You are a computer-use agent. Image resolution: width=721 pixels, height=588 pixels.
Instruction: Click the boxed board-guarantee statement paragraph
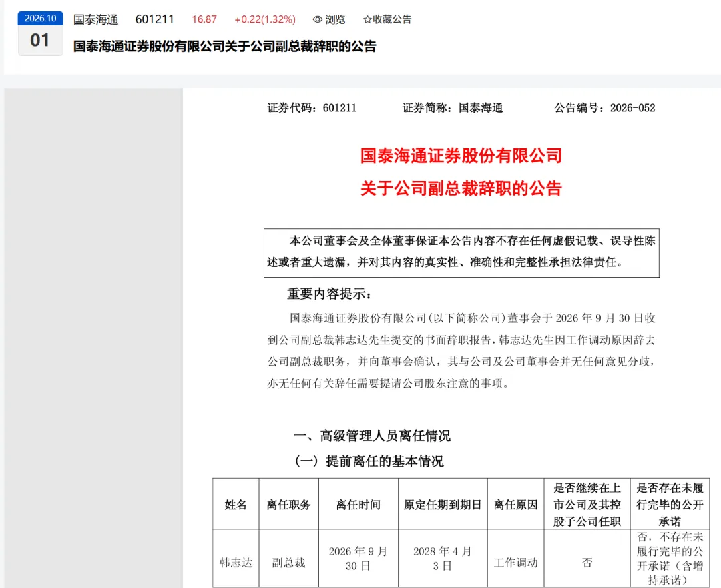(x=461, y=252)
